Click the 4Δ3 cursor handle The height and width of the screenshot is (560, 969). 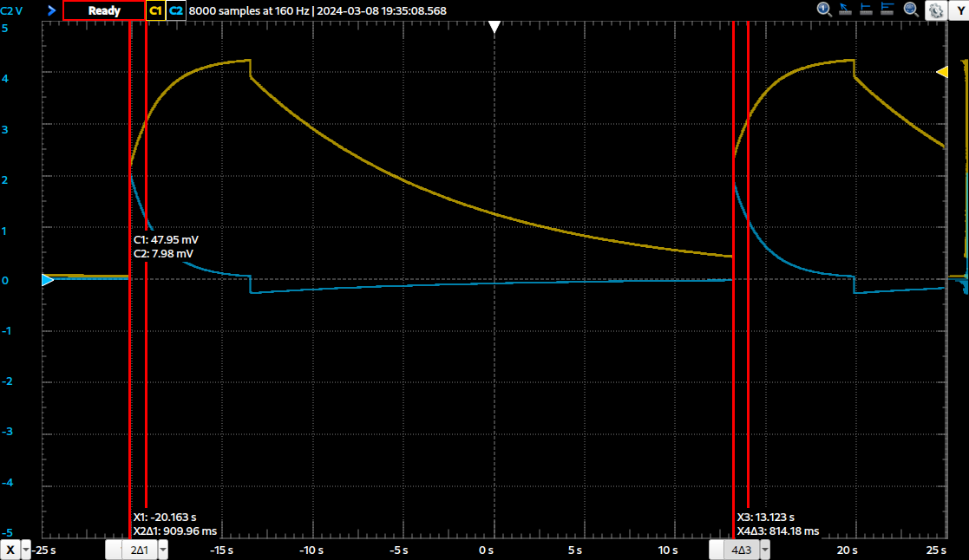point(741,550)
